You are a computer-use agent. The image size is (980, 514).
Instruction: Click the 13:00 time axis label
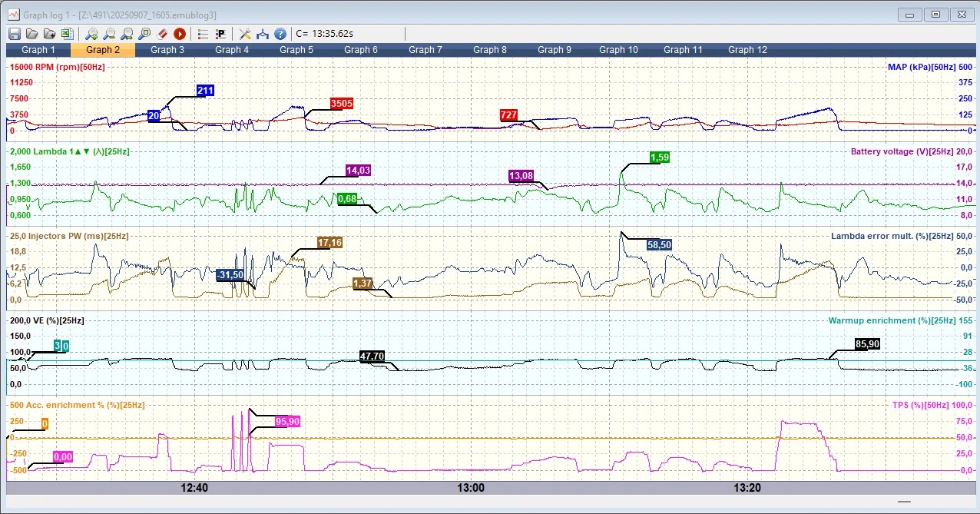471,488
